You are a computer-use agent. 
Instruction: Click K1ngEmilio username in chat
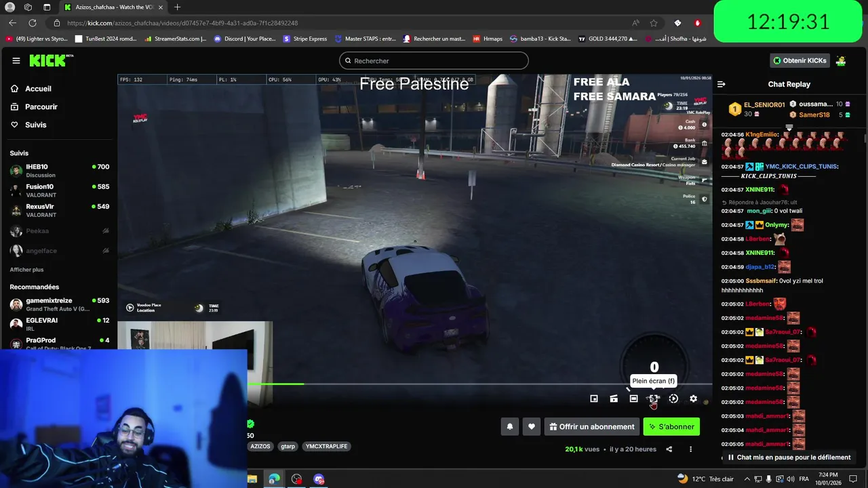click(762, 135)
